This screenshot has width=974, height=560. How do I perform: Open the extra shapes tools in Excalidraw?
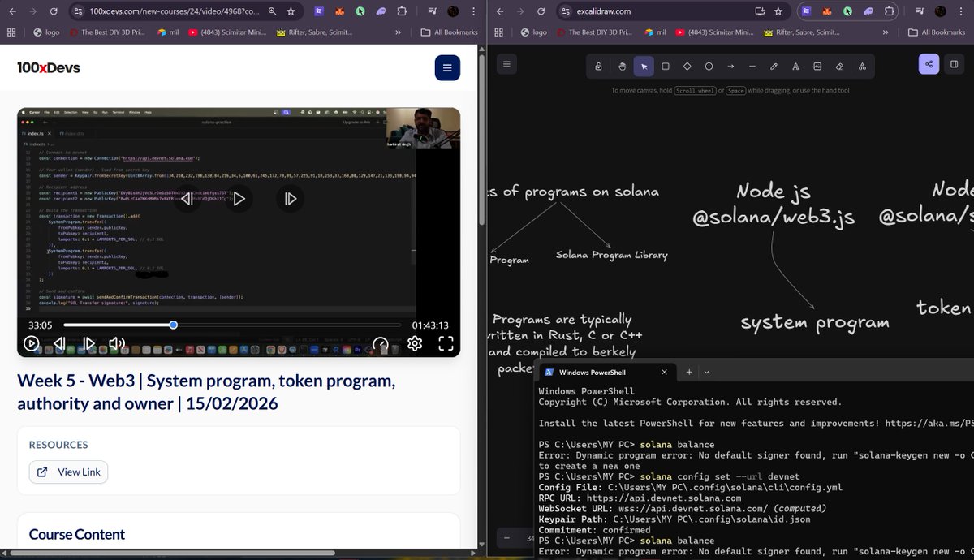pyautogui.click(x=861, y=67)
